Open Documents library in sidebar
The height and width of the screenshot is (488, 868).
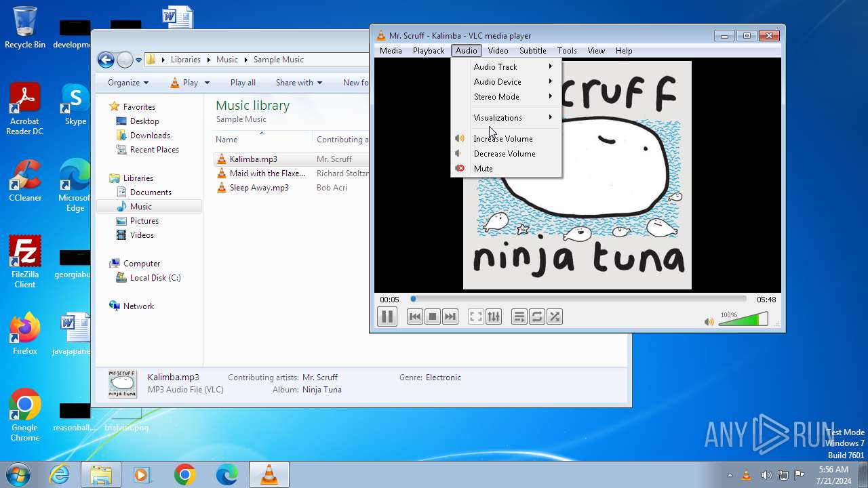point(151,192)
